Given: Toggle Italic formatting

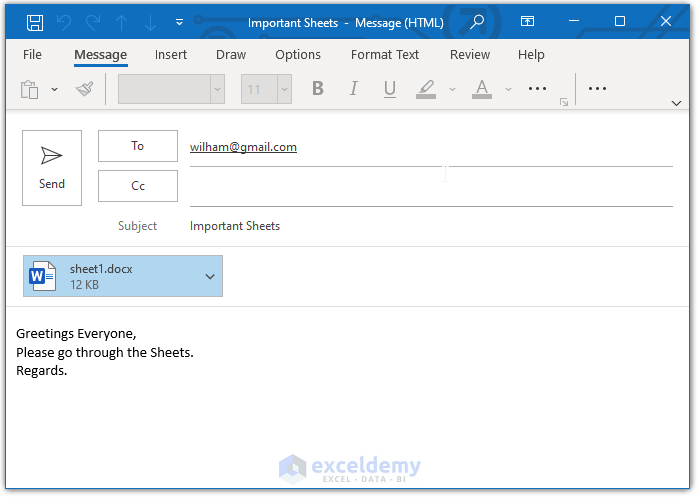Looking at the screenshot, I should point(354,88).
